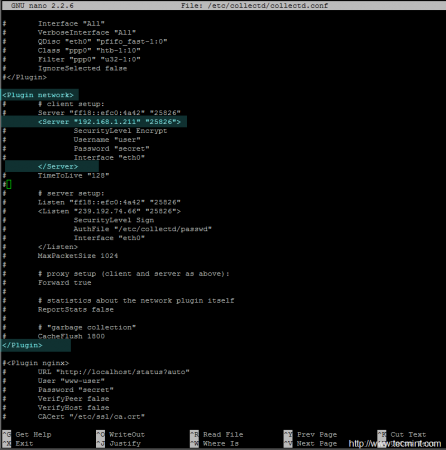446x450 pixels.
Task: Click the <Listen "239.192.74.66" "25826"> line
Action: [x=109, y=211]
